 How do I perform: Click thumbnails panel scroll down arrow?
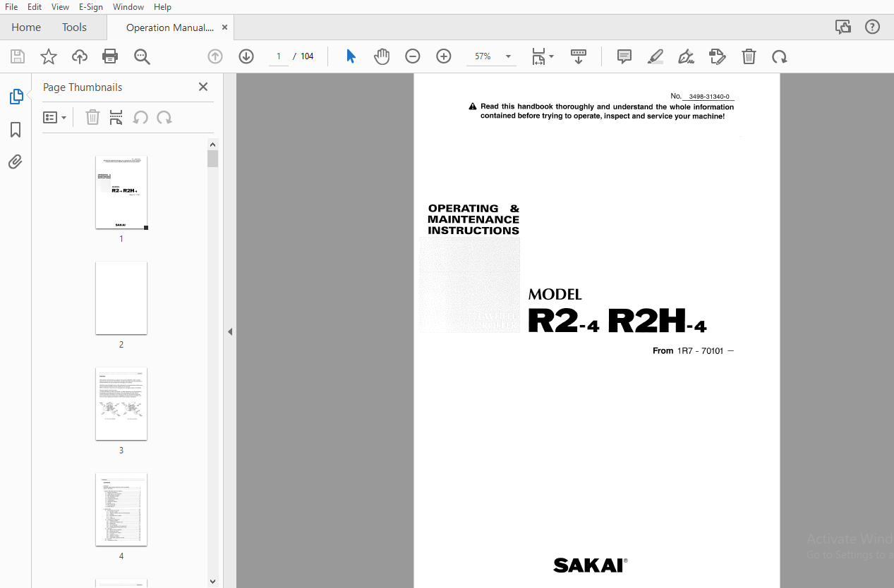click(213, 582)
